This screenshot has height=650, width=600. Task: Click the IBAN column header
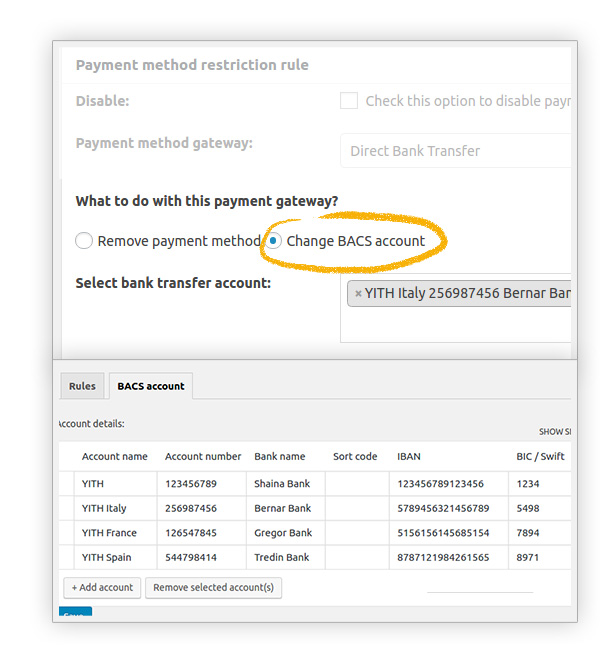409,456
